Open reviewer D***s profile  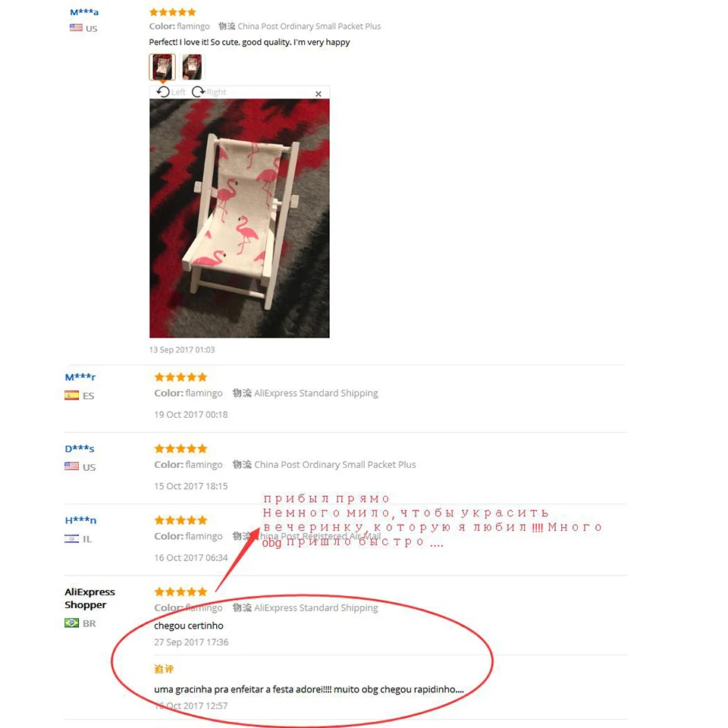click(x=80, y=448)
